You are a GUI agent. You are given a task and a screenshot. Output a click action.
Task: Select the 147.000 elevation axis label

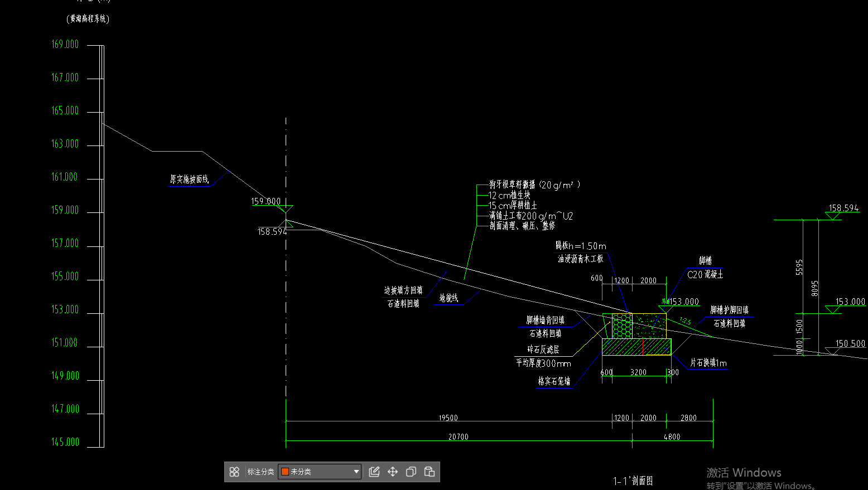(65, 409)
